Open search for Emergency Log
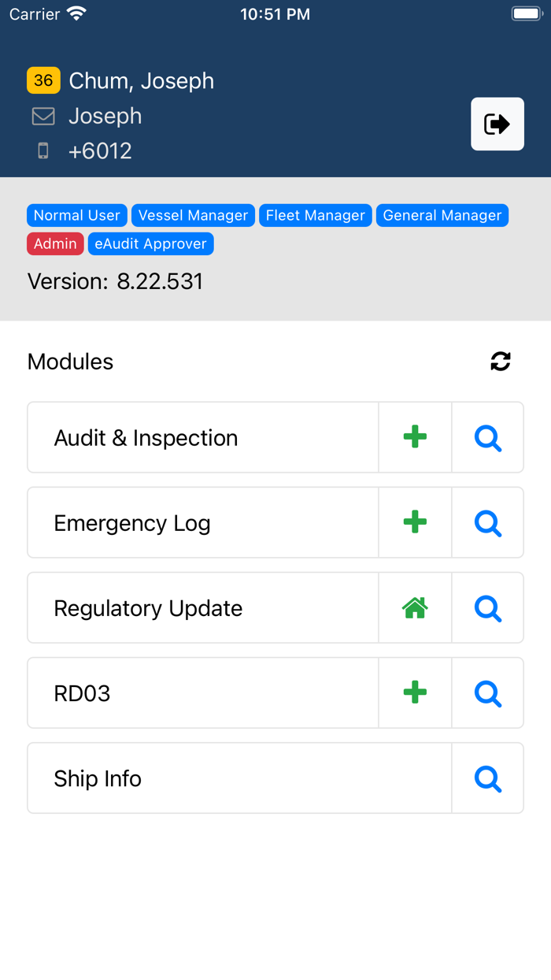 coord(487,522)
